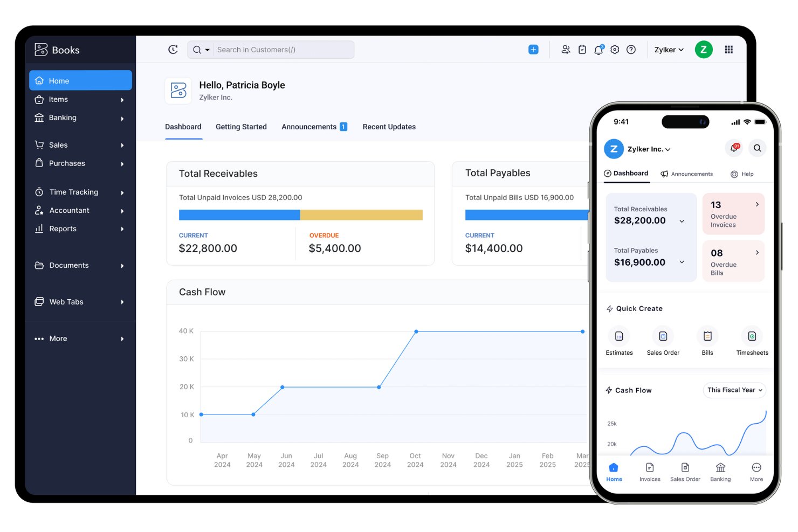The width and height of the screenshot is (798, 532).
Task: Open the apps grid launcher
Action: click(x=728, y=49)
